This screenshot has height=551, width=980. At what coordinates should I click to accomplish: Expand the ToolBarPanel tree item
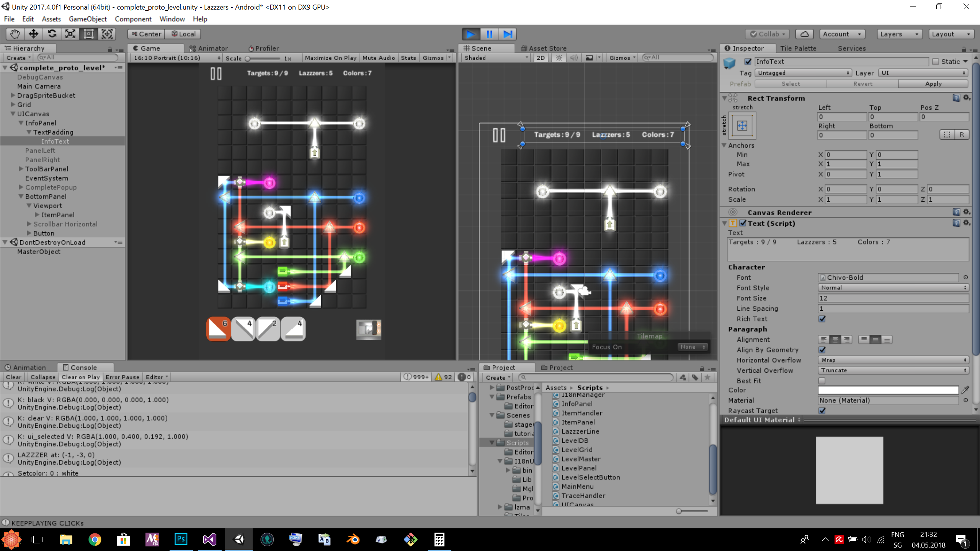click(x=21, y=169)
